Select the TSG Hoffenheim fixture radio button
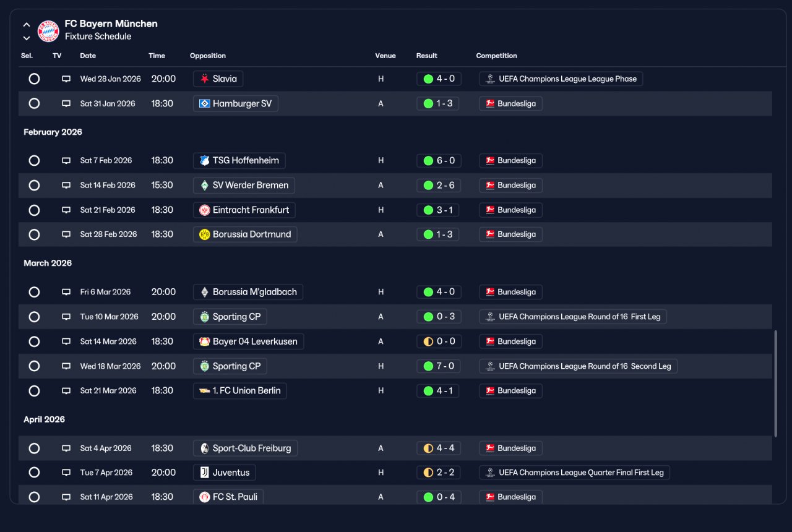The width and height of the screenshot is (792, 532). [34, 161]
